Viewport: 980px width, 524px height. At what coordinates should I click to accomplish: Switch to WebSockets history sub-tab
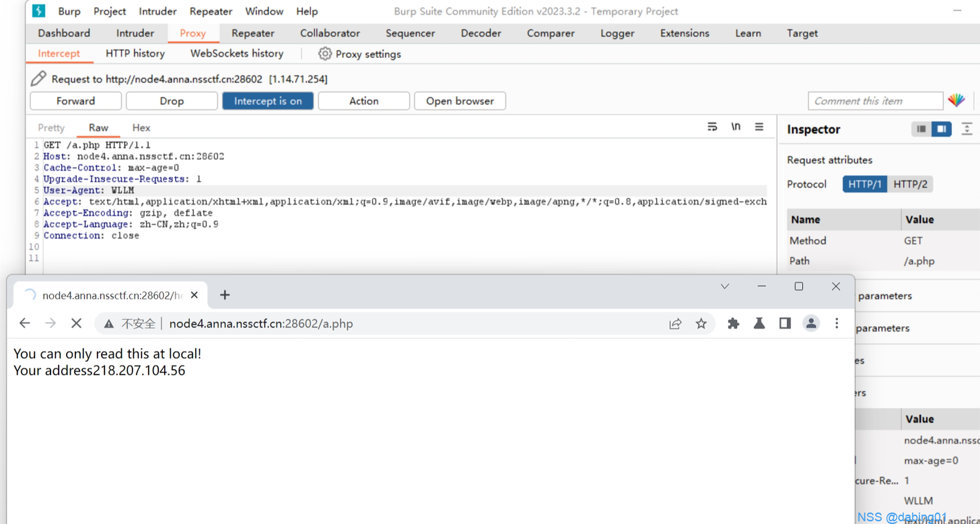[237, 54]
